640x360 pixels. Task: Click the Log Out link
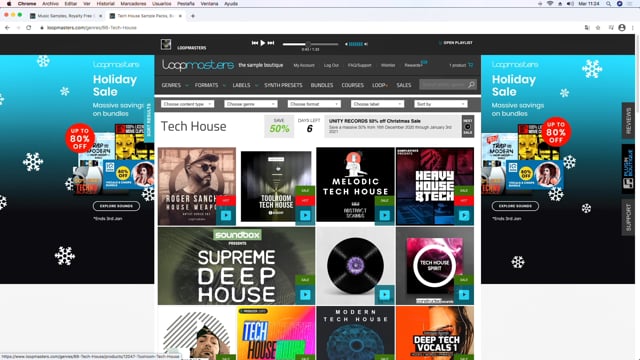coord(331,65)
